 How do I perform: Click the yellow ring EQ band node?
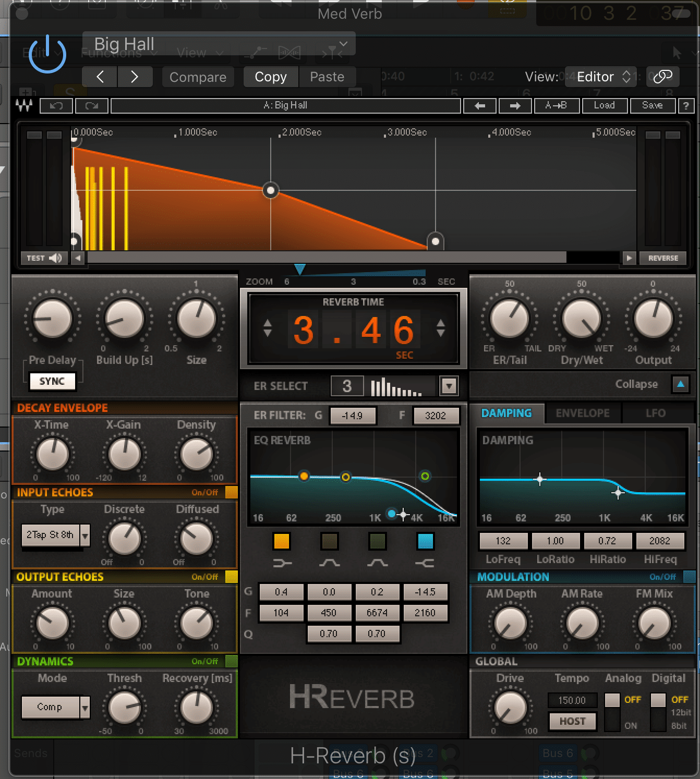[345, 477]
